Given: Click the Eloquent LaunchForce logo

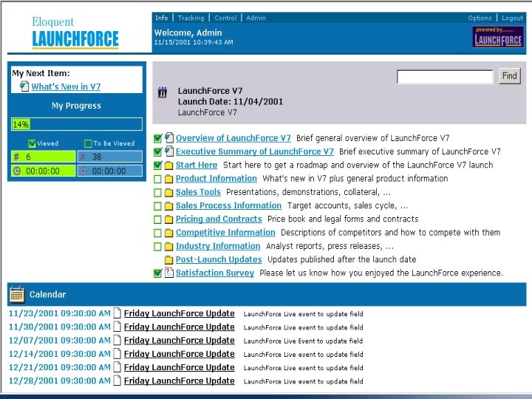Looking at the screenshot, I should click(75, 33).
